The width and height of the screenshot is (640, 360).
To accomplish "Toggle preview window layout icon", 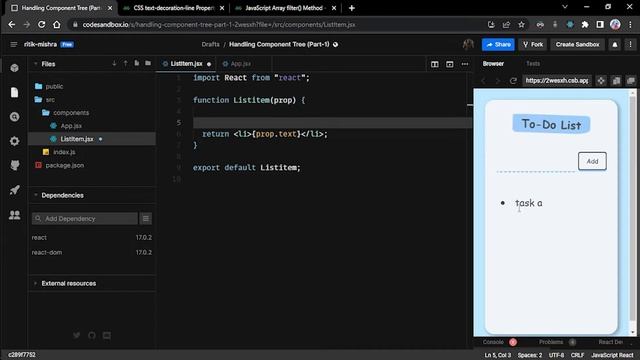I will [449, 64].
